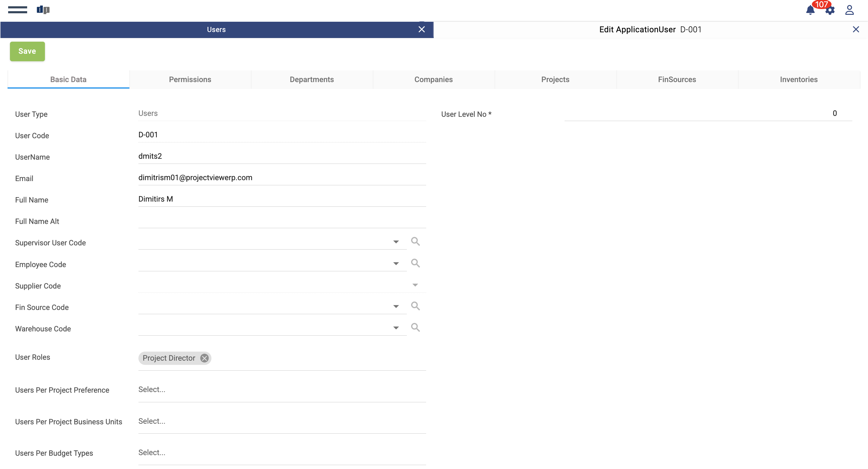Expand the Warehouse Code dropdown
The image size is (868, 469).
coord(396,328)
